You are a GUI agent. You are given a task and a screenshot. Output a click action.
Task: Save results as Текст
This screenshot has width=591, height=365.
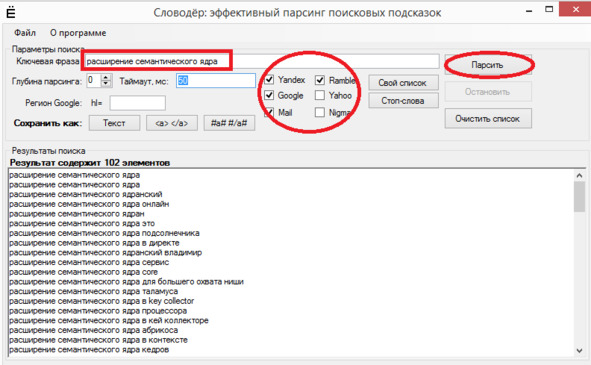115,123
